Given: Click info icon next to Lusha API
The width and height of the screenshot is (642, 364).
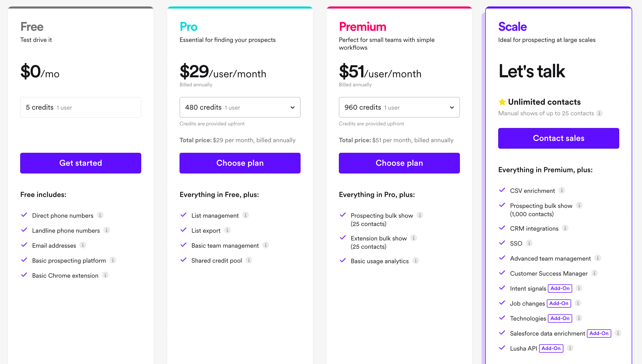Looking at the screenshot, I should (570, 348).
